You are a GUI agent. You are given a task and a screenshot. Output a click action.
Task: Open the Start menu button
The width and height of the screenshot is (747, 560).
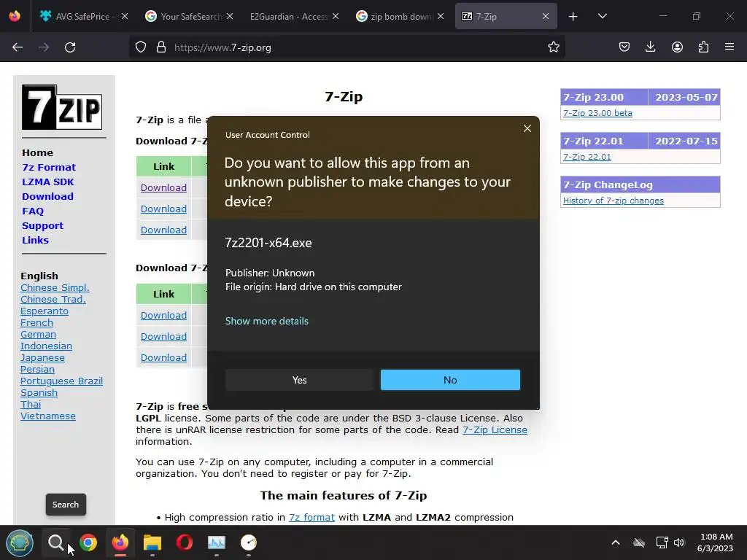point(20,542)
